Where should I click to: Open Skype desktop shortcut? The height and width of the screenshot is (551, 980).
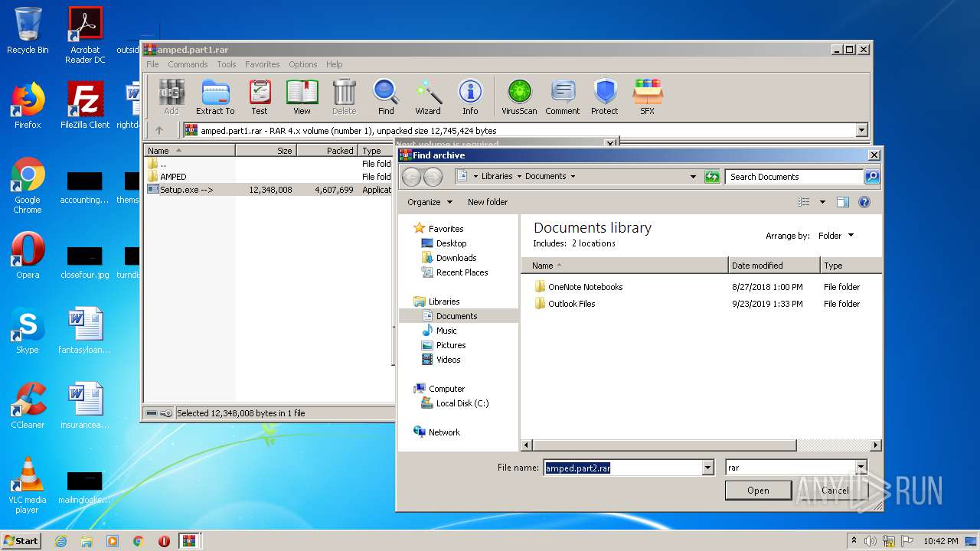28,331
